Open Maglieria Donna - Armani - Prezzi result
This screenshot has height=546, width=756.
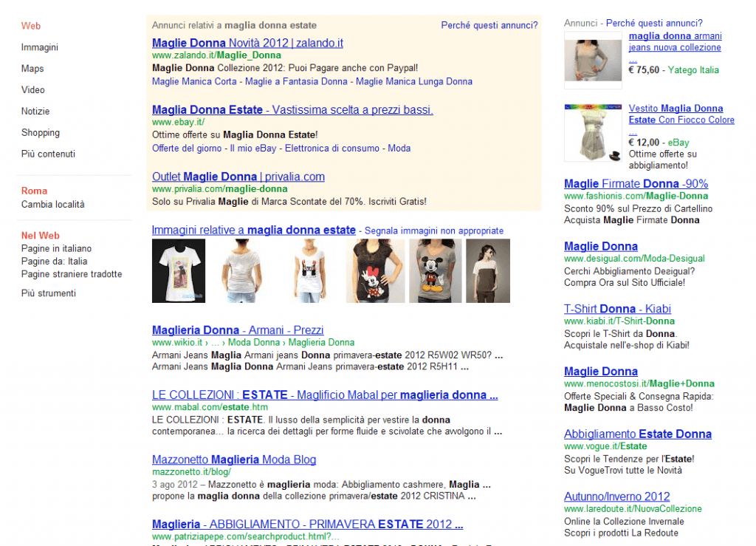point(238,330)
